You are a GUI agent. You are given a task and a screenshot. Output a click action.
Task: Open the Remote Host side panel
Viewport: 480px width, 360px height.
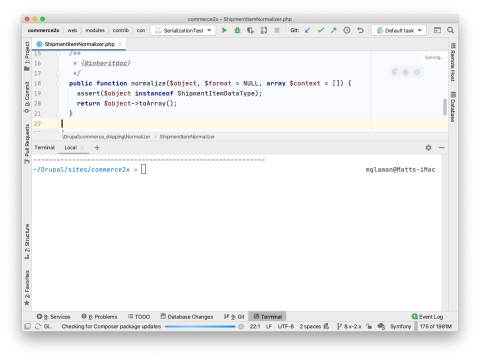(x=453, y=62)
